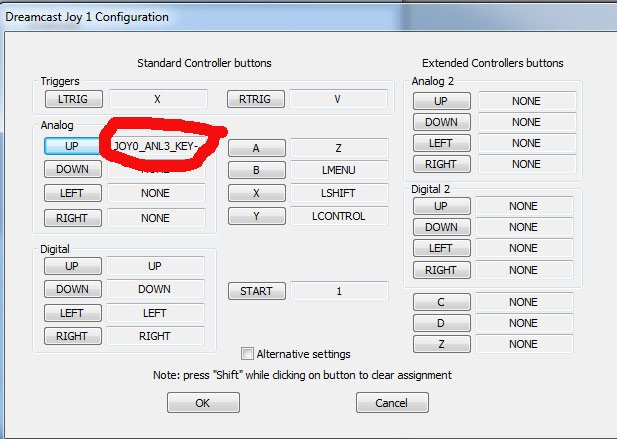Click the Analog UP button

[72, 146]
